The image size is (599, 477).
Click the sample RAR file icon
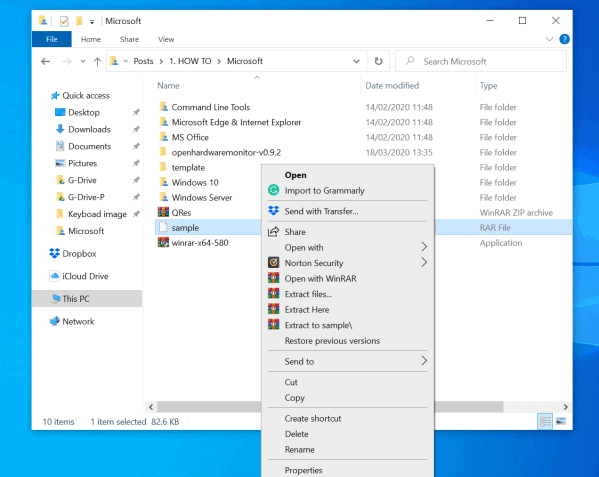[163, 227]
